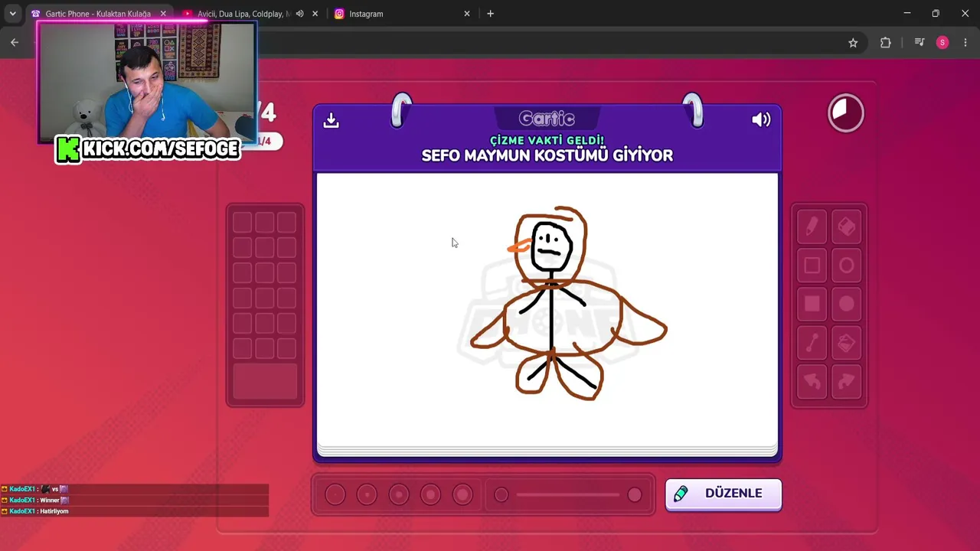980x551 pixels.
Task: Click the KICK.COM/SEFOGE overlay banner
Action: [x=149, y=149]
